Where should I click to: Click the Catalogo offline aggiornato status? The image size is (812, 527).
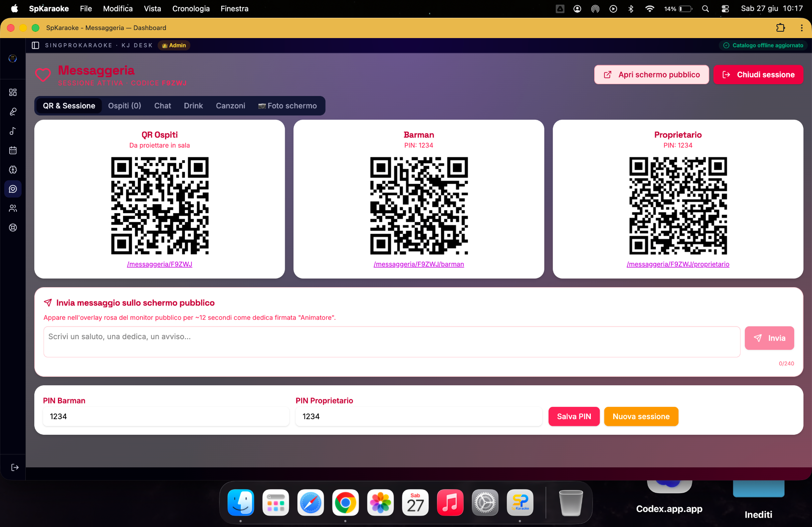point(763,45)
